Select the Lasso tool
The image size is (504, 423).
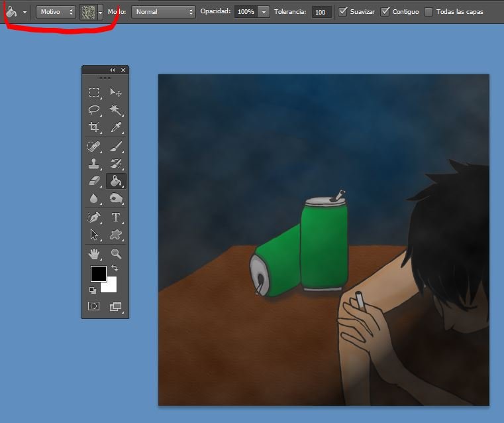click(x=94, y=110)
